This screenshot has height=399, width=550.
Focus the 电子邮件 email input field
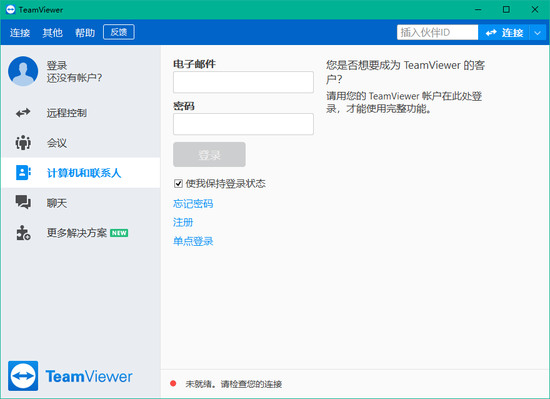coord(243,82)
